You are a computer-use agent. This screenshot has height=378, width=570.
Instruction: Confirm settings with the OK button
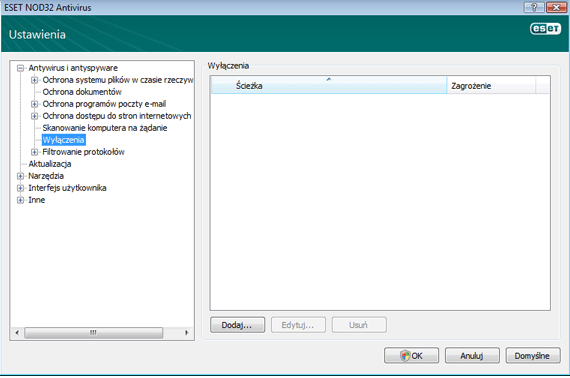coord(412,355)
